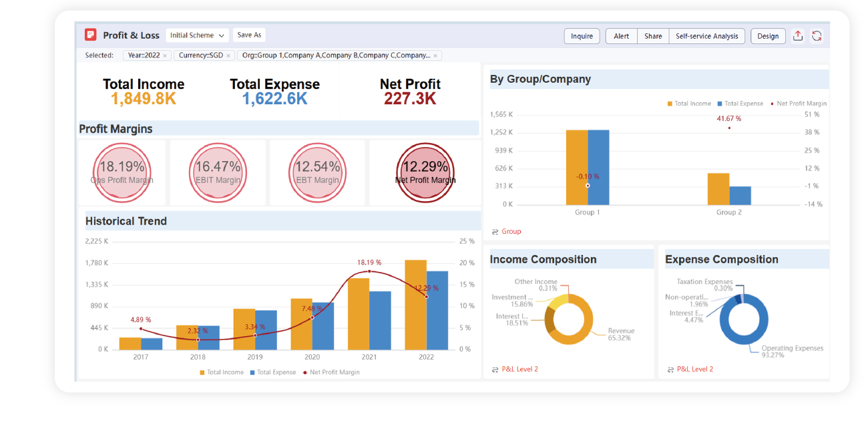Click the red Profit & Loss app logo

point(91,35)
